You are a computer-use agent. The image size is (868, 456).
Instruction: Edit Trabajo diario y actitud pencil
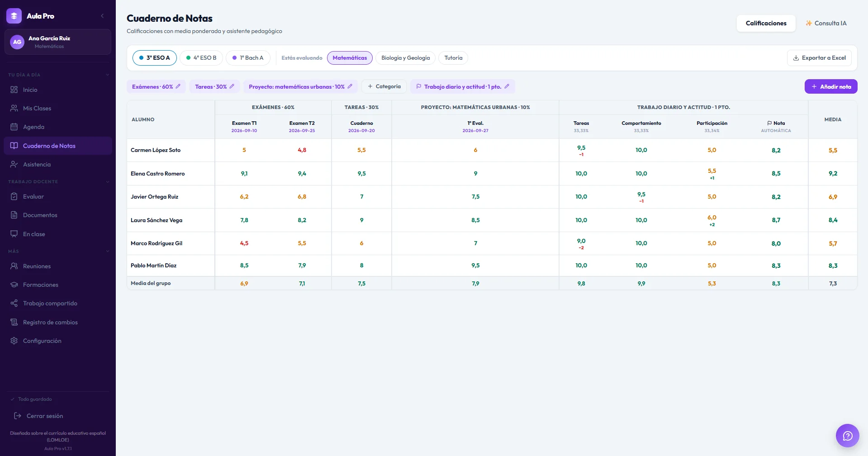point(507,86)
